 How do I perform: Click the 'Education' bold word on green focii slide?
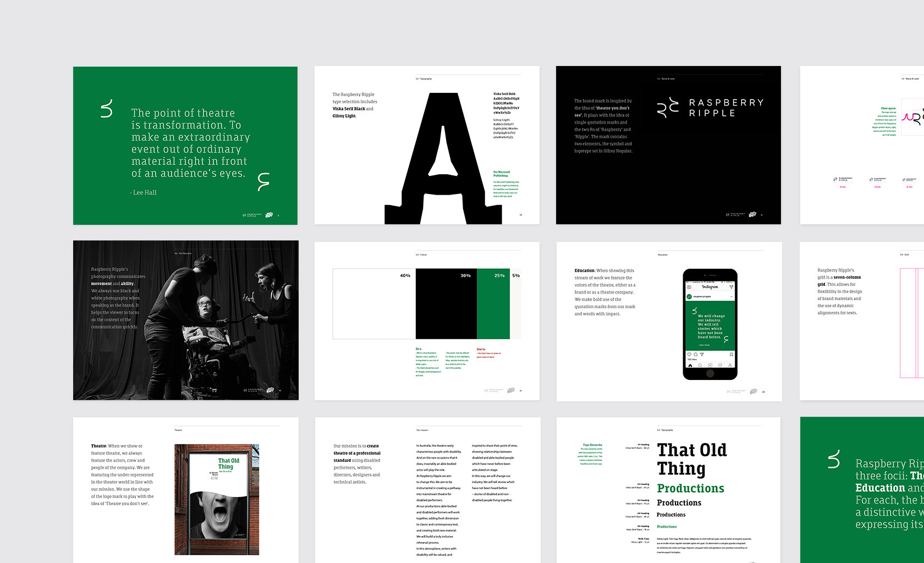point(880,488)
